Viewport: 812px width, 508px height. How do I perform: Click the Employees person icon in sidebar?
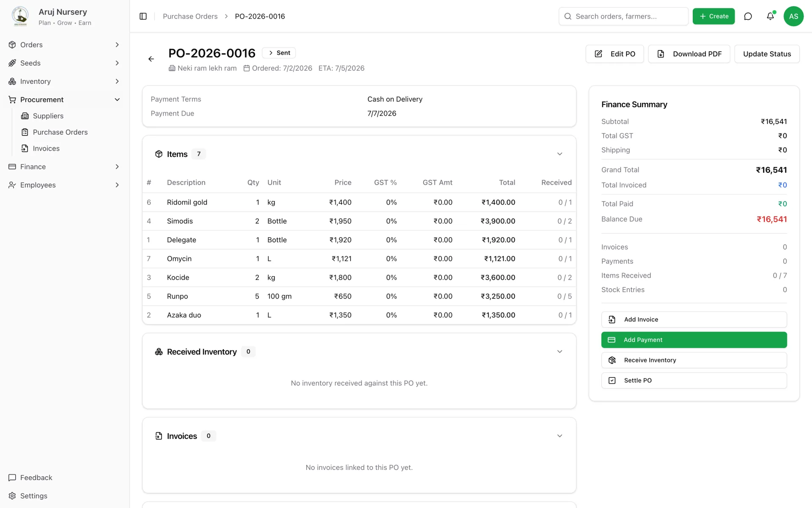point(12,185)
